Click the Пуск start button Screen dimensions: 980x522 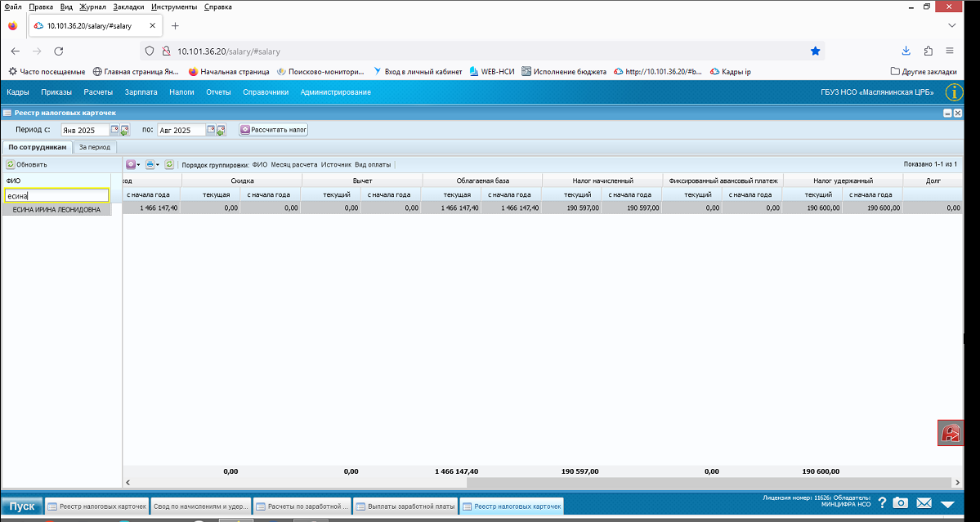click(x=22, y=506)
